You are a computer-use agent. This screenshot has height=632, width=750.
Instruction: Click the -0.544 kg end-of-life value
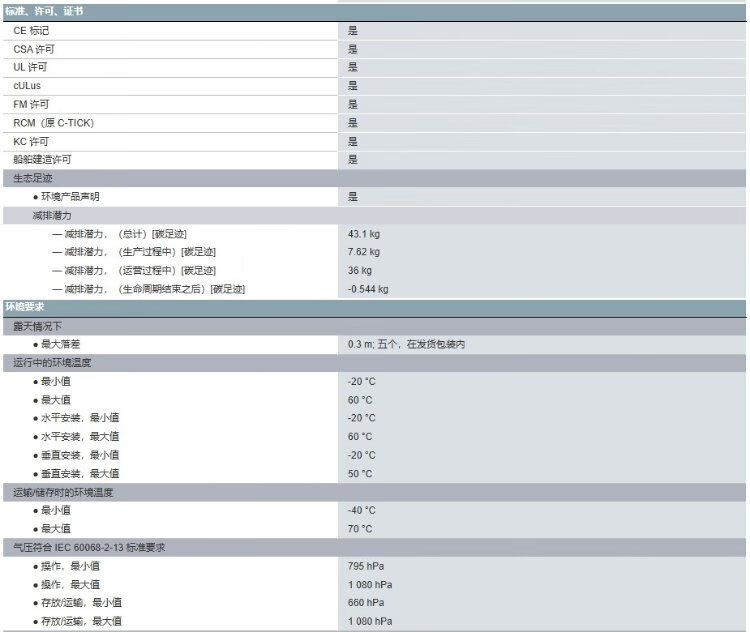coord(367,289)
